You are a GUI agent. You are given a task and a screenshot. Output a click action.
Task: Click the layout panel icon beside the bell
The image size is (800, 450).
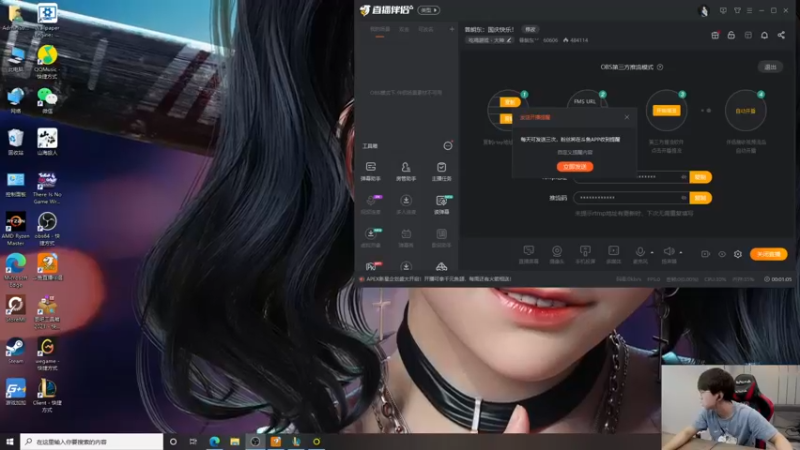[x=748, y=35]
